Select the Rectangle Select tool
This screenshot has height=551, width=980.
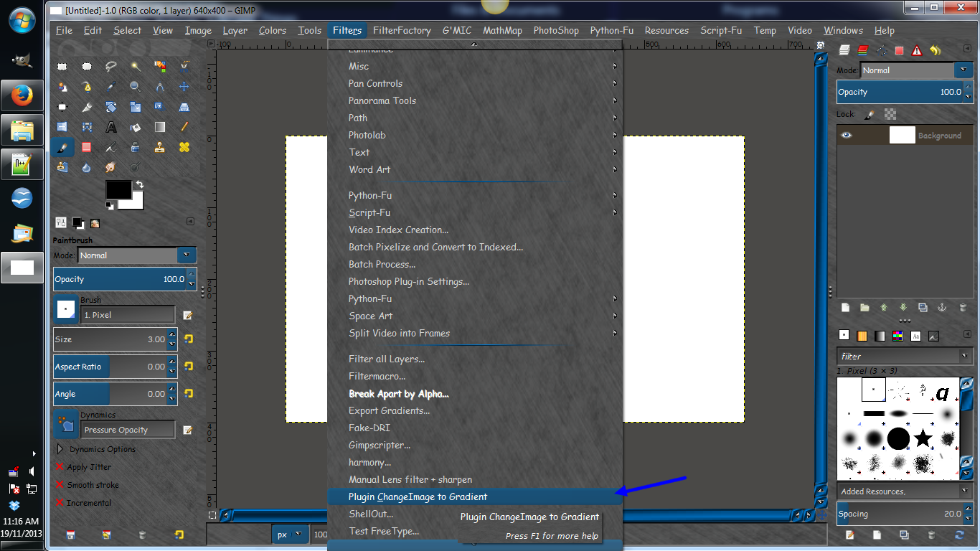(62, 67)
